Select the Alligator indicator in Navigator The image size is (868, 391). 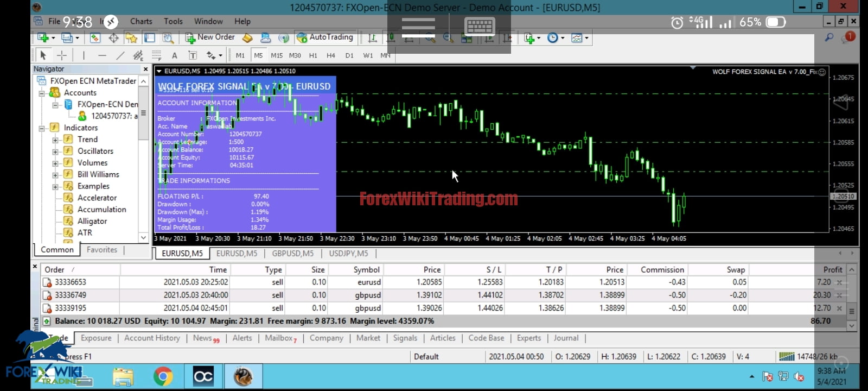[92, 221]
